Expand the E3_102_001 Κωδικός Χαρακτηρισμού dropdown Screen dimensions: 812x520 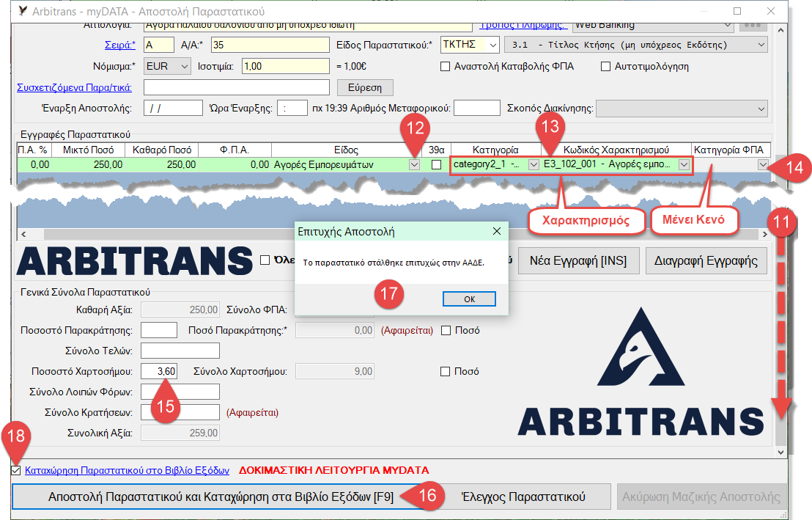click(684, 164)
